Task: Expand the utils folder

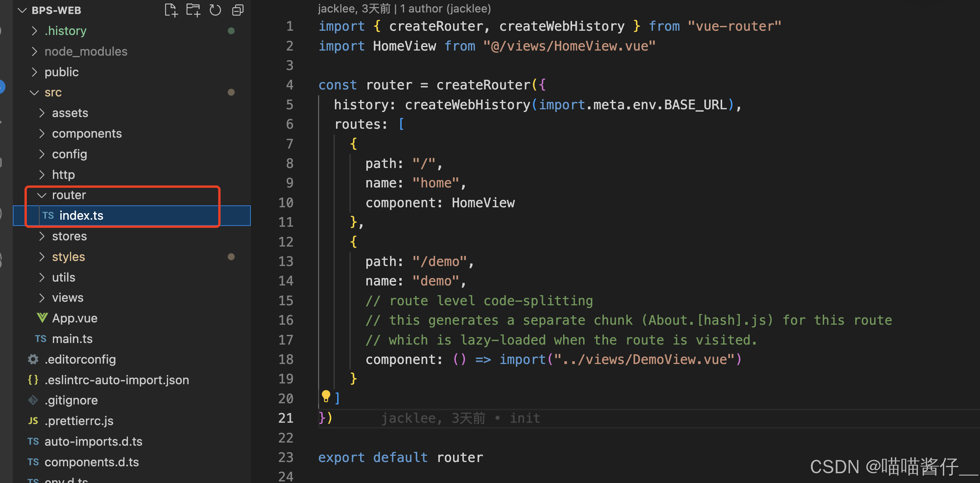Action: click(42, 277)
